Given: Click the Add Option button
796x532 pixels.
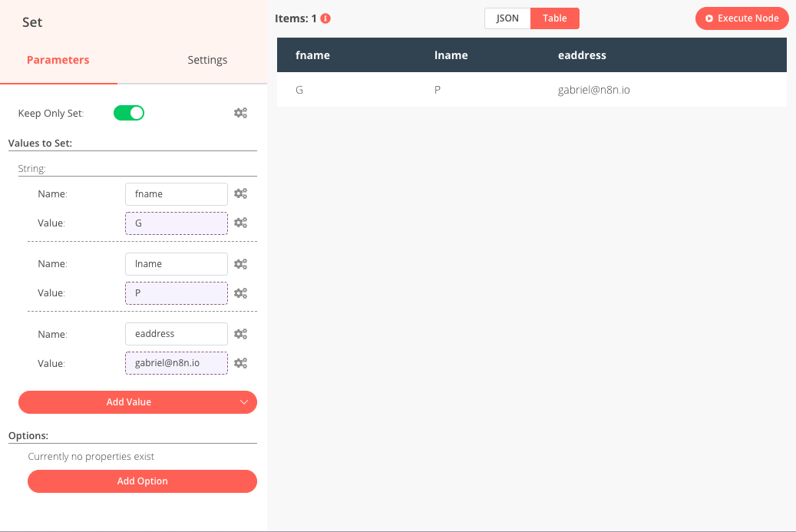Looking at the screenshot, I should click(142, 481).
